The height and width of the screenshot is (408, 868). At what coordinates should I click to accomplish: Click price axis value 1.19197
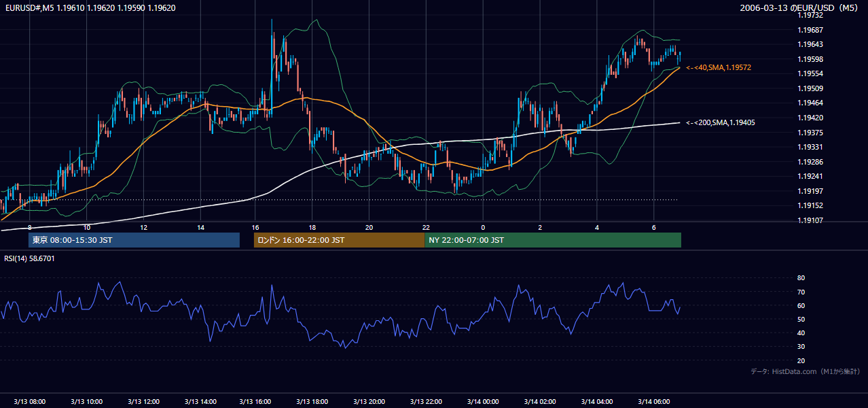(810, 191)
